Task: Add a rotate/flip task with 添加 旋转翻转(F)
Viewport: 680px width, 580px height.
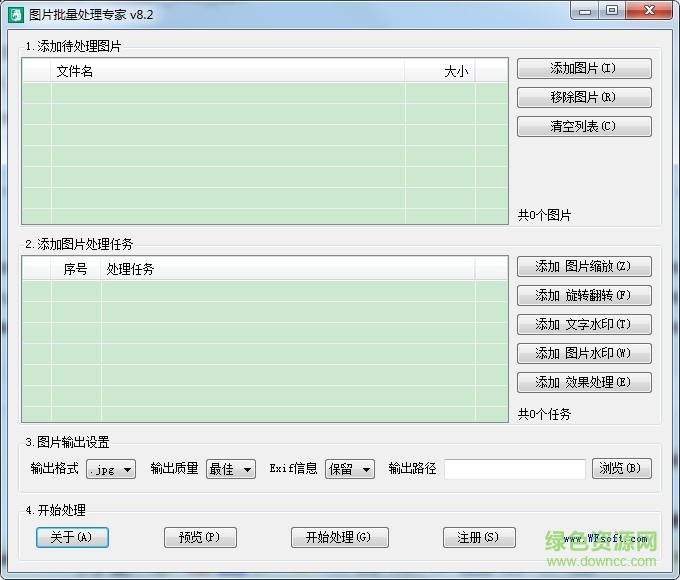Action: click(x=584, y=295)
